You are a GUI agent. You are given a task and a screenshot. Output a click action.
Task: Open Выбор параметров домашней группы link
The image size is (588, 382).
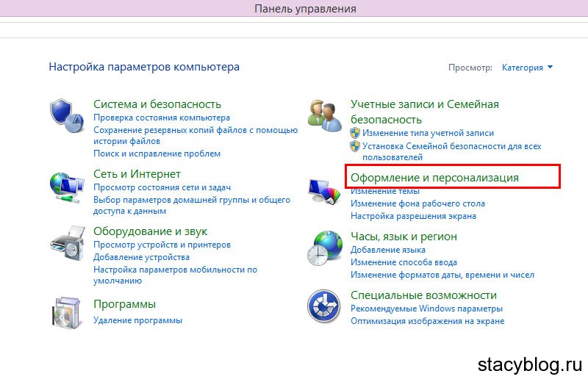tap(192, 205)
